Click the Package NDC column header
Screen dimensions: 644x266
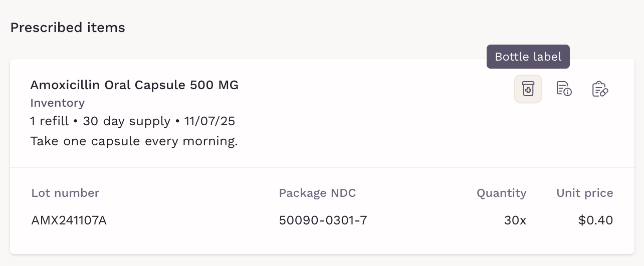pos(317,193)
